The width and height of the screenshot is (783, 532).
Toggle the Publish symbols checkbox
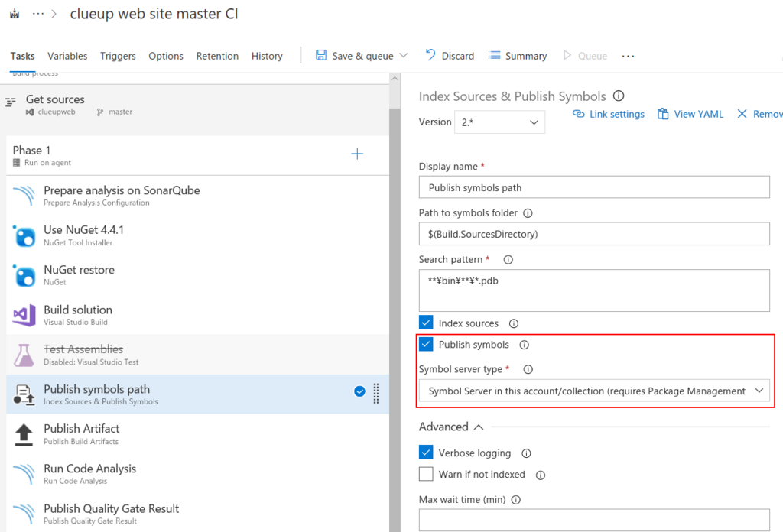click(426, 344)
